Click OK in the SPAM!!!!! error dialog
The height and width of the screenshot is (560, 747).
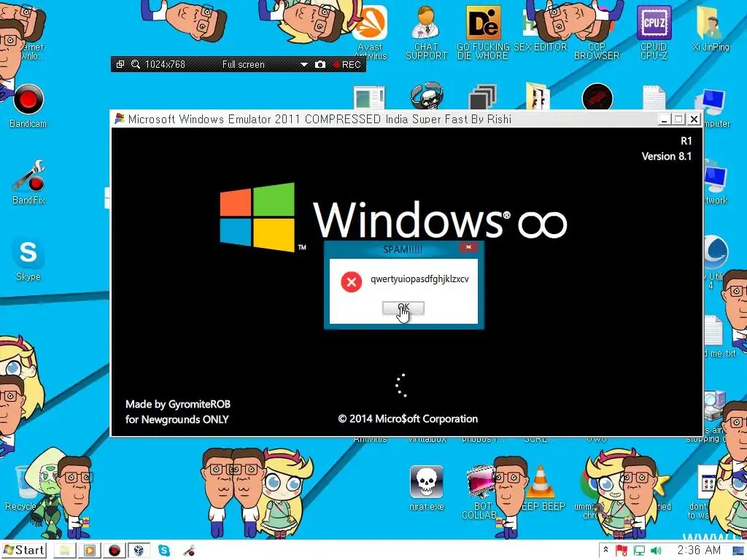click(403, 308)
